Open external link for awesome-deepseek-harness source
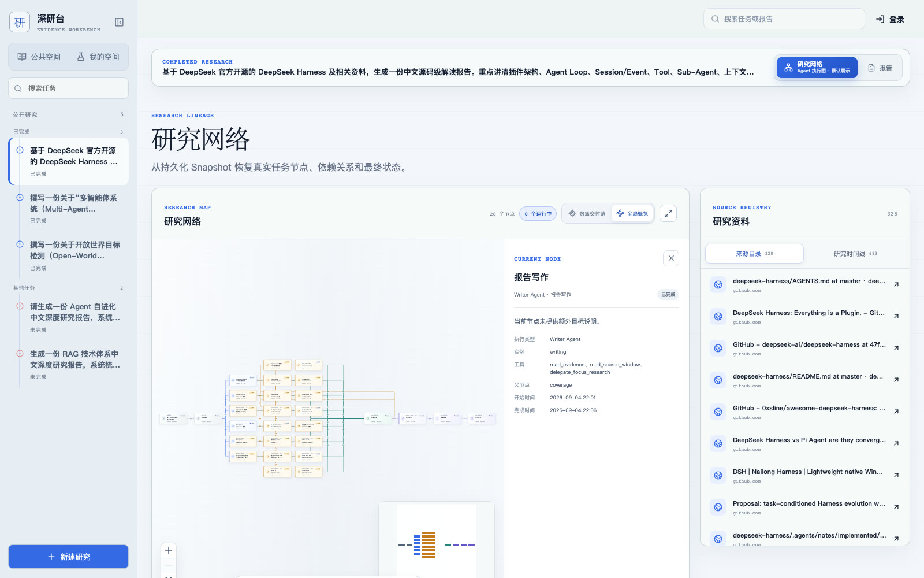Screen dimensions: 924x578 tap(896, 412)
